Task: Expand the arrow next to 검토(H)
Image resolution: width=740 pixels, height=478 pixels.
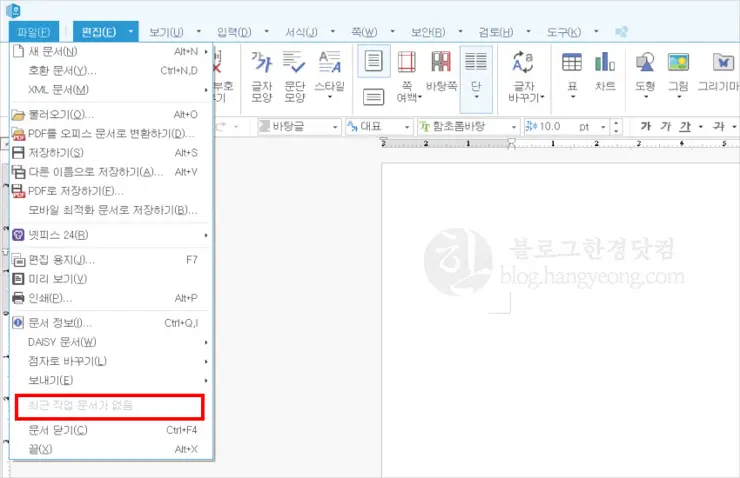Action: [529, 32]
